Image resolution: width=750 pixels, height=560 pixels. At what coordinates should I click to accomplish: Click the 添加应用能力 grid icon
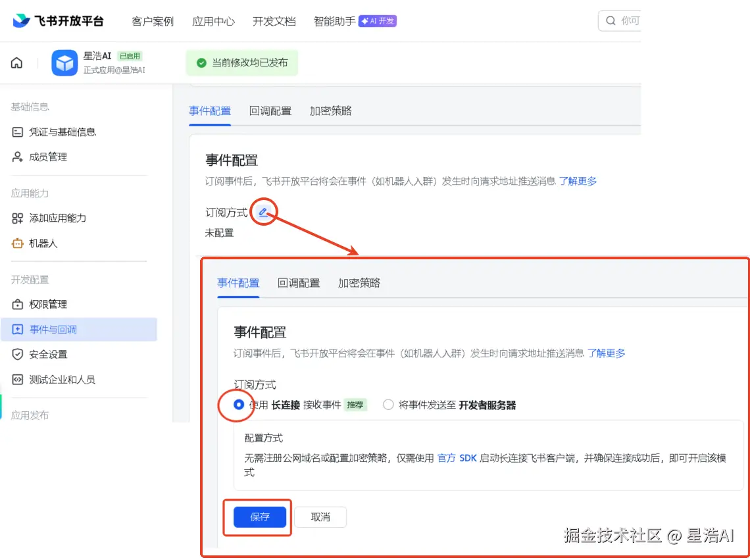(17, 218)
